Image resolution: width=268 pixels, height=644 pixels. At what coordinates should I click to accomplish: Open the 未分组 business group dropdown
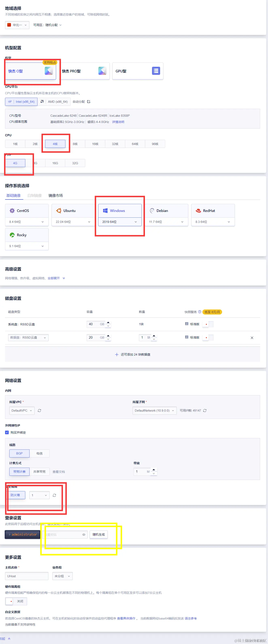(63, 576)
